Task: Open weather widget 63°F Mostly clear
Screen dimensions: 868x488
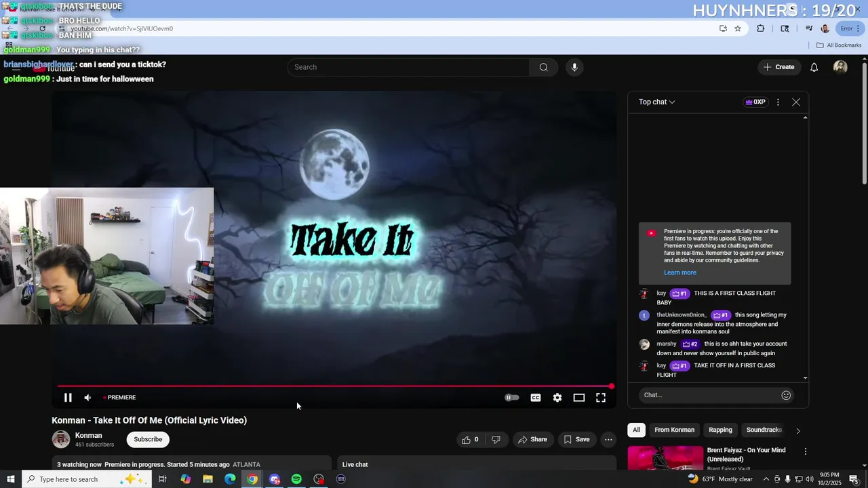Action: coord(720,479)
